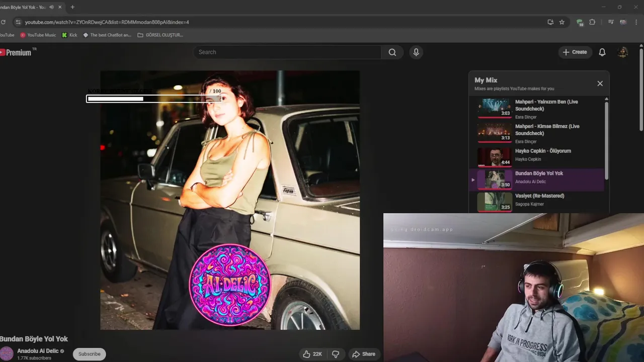Open the green extension with badge 10
The height and width of the screenshot is (362, 644).
coord(580,22)
